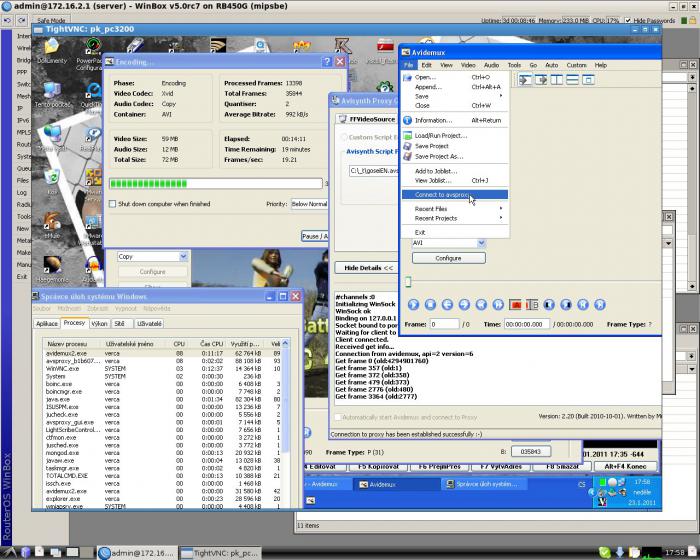700x560 pixels.
Task: Toggle Automatically start Avidemux and connect checkbox
Action: [x=338, y=417]
